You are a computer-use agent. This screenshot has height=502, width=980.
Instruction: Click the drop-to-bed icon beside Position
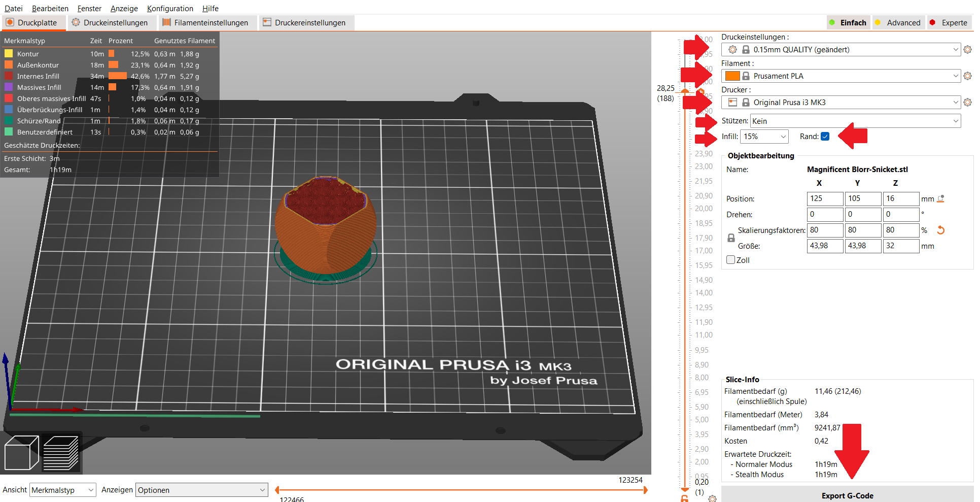pos(940,199)
